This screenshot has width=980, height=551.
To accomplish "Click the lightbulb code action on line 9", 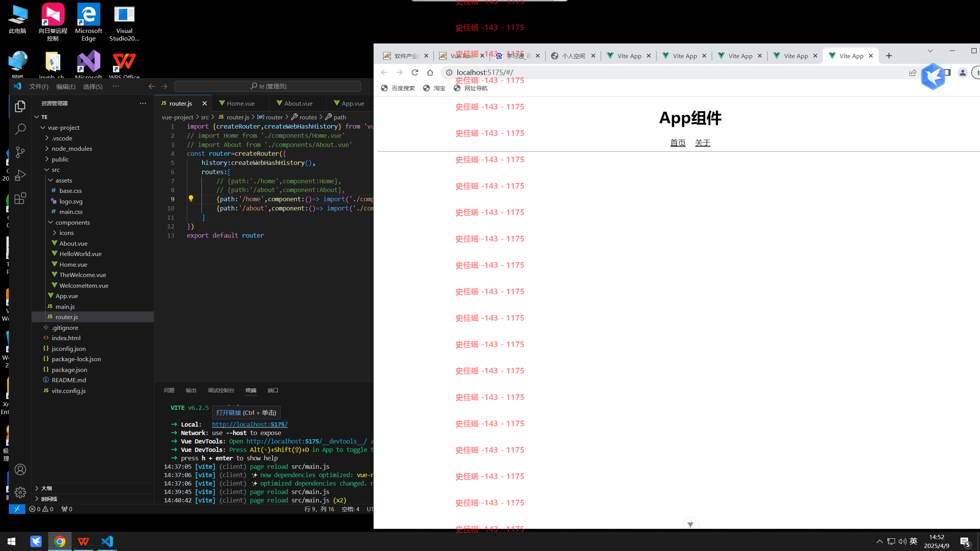I will 191,199.
